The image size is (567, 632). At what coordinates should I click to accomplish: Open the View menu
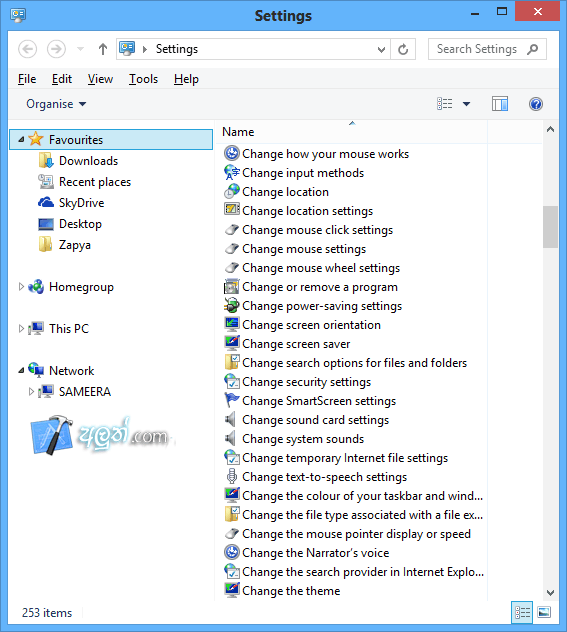pos(100,79)
